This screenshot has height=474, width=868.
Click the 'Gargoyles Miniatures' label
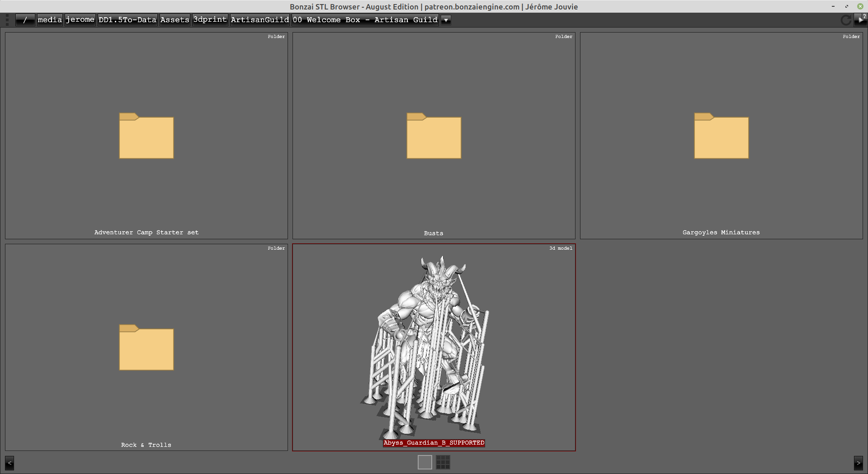721,232
